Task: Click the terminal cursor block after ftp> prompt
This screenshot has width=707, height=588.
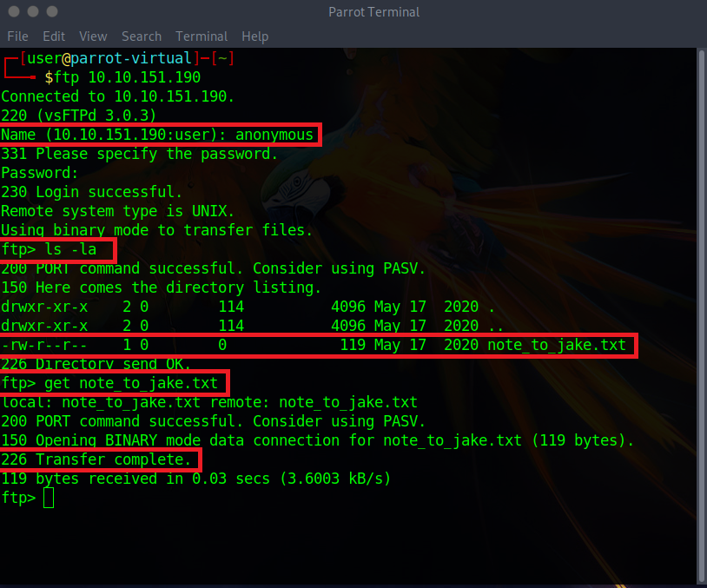Action: click(x=49, y=498)
